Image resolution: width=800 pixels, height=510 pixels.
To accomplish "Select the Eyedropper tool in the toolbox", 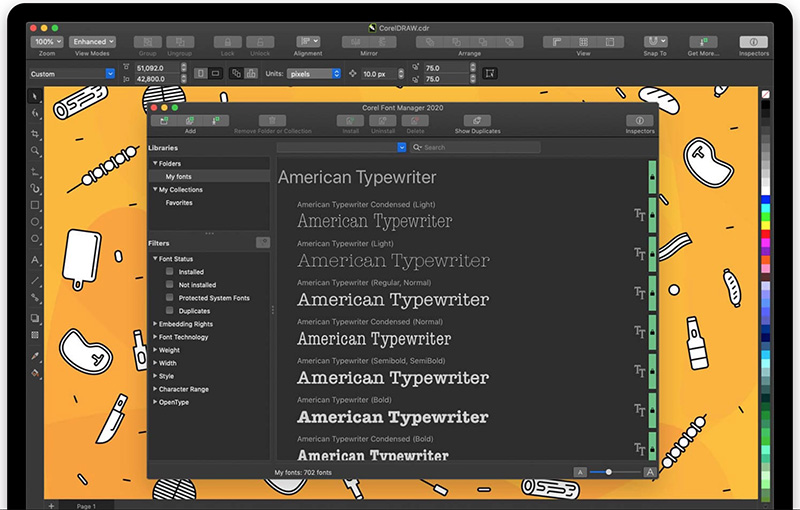I will point(35,355).
